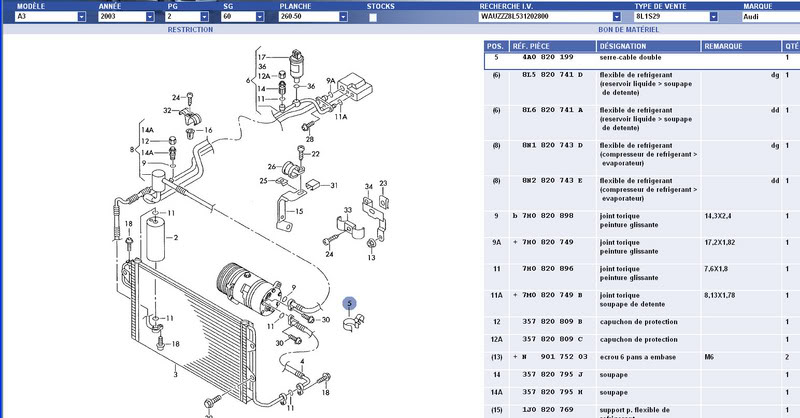800x418 pixels.
Task: Select the double cable clamp drawing beside marker 5
Action: (354, 322)
